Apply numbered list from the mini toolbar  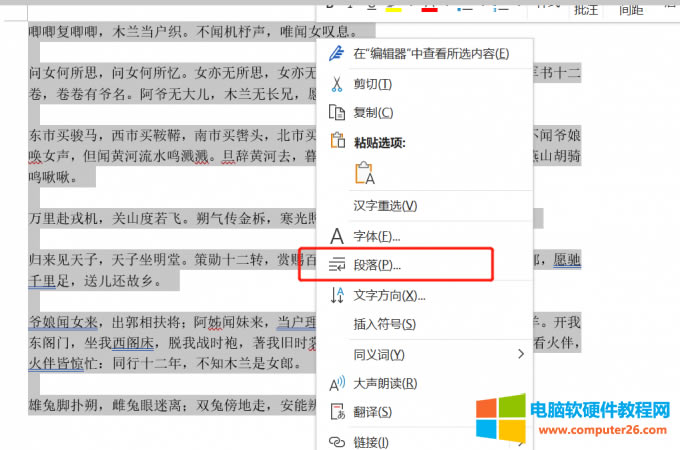point(500,8)
